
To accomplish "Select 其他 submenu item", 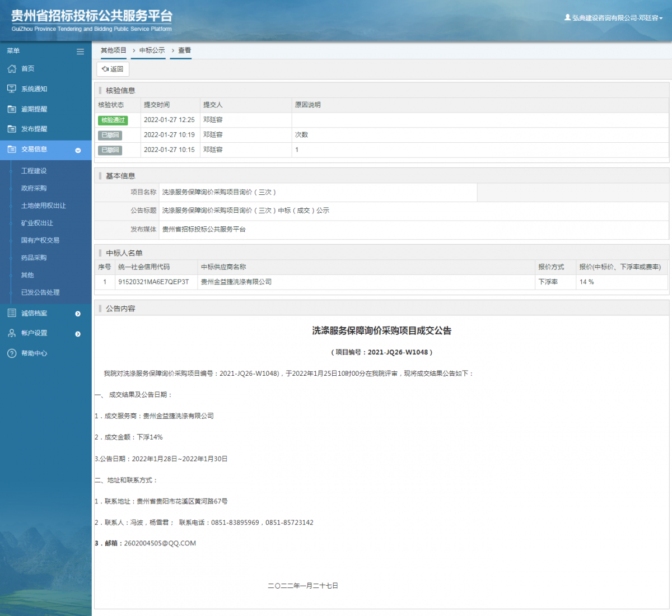I will click(27, 275).
